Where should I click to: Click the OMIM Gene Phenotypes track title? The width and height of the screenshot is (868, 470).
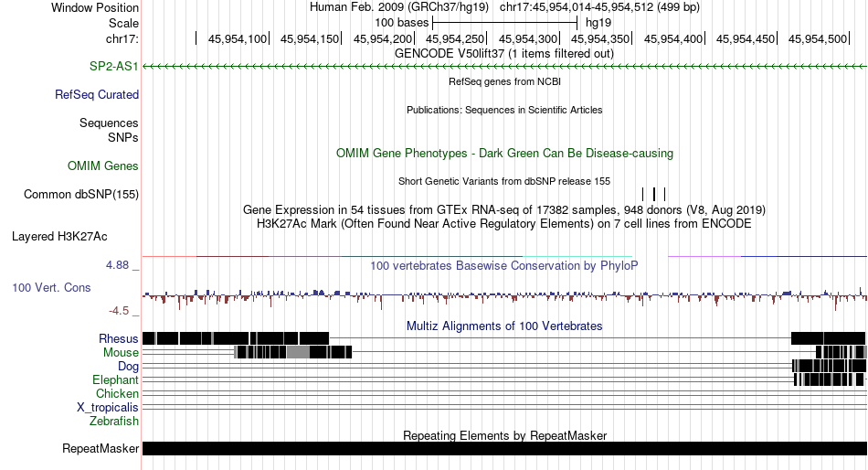coord(504,153)
